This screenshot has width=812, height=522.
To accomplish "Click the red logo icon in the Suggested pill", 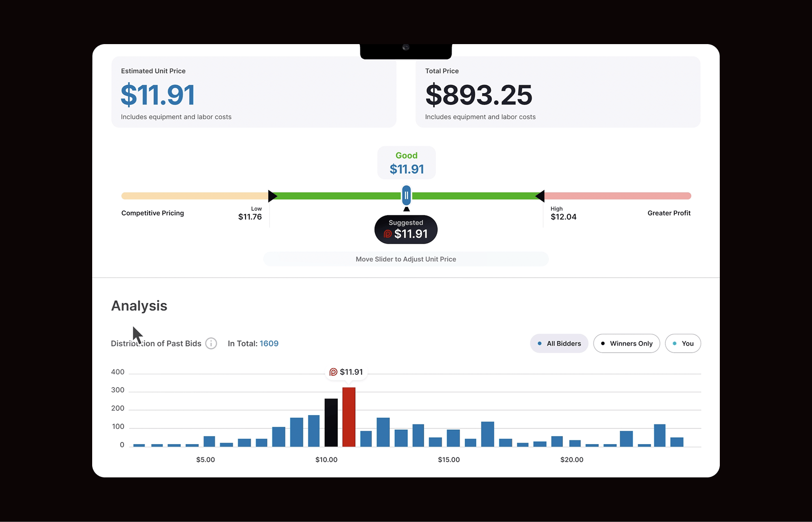I will [388, 234].
